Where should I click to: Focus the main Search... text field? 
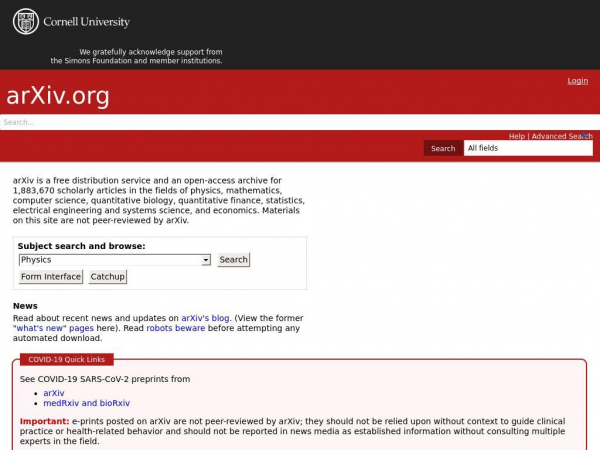coord(300,122)
